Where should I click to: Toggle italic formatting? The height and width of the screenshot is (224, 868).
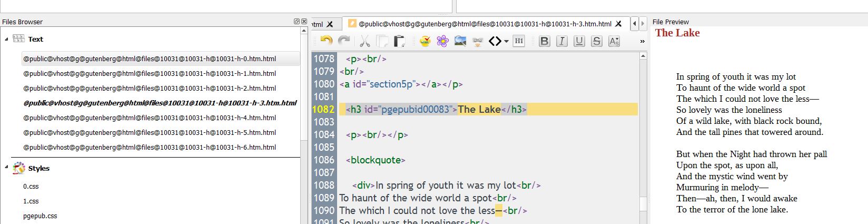tap(561, 41)
